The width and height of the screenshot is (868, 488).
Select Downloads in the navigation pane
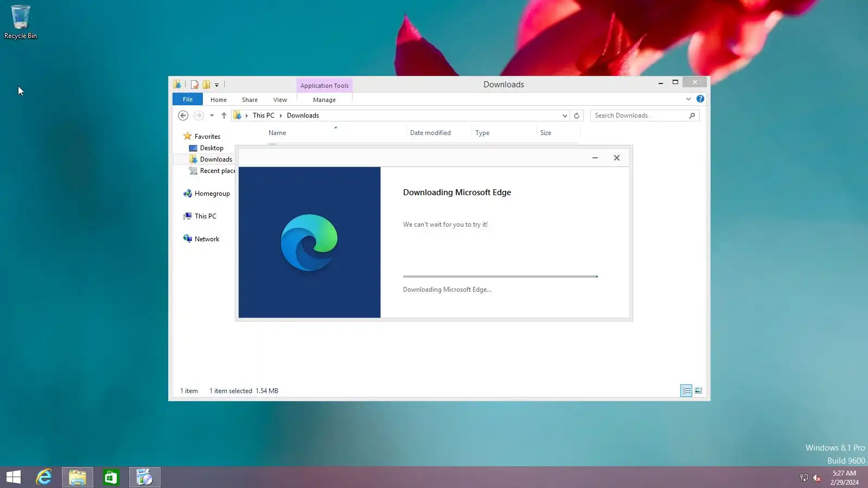pos(210,159)
